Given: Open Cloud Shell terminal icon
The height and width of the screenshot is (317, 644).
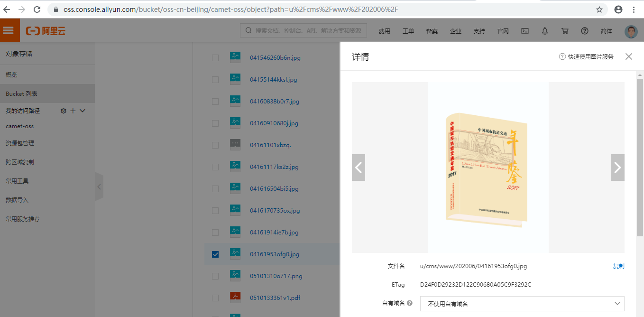Looking at the screenshot, I should 525,31.
